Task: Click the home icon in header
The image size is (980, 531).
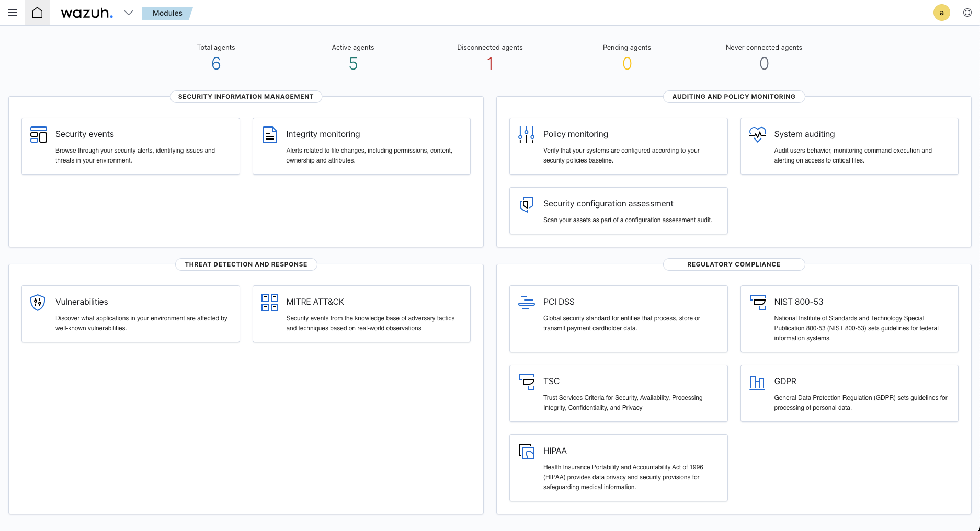Action: pyautogui.click(x=37, y=13)
